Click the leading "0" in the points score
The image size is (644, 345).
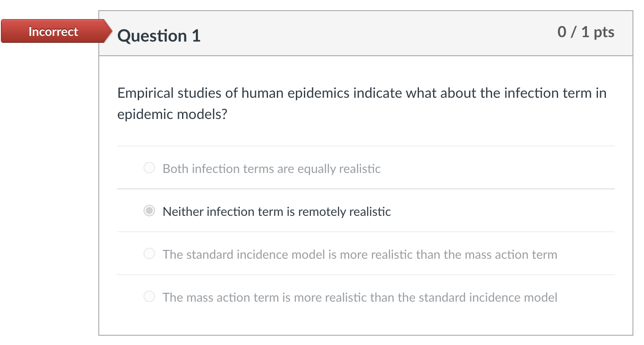click(x=562, y=32)
